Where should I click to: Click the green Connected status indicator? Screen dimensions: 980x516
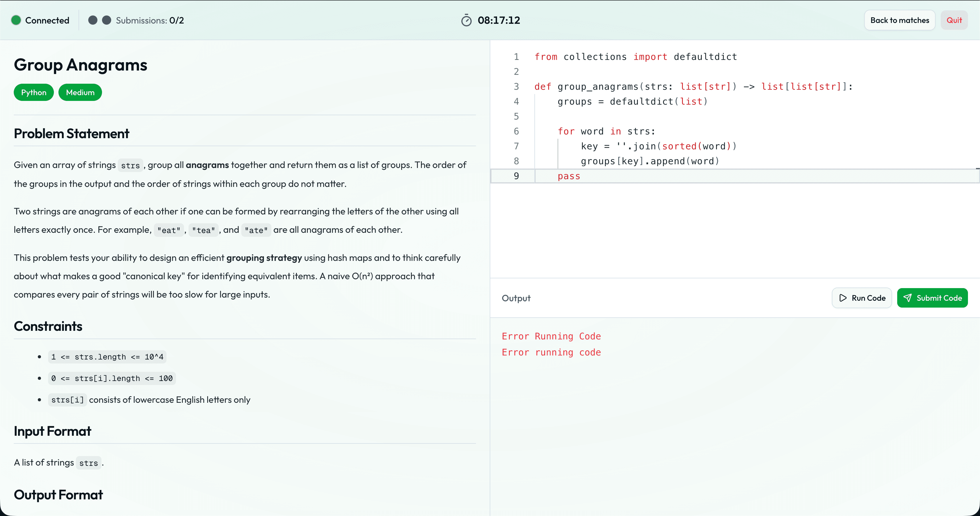pyautogui.click(x=16, y=20)
